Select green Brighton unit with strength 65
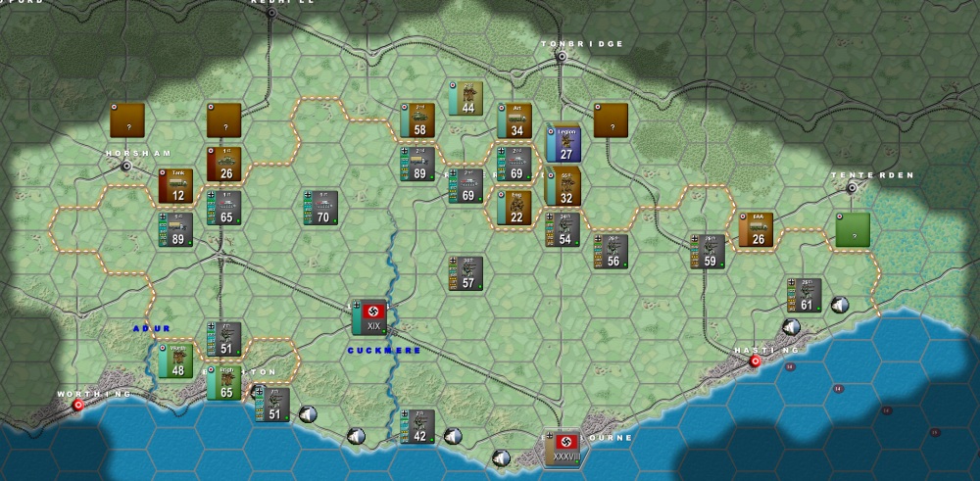Screen dimensions: 980x481 [223, 382]
